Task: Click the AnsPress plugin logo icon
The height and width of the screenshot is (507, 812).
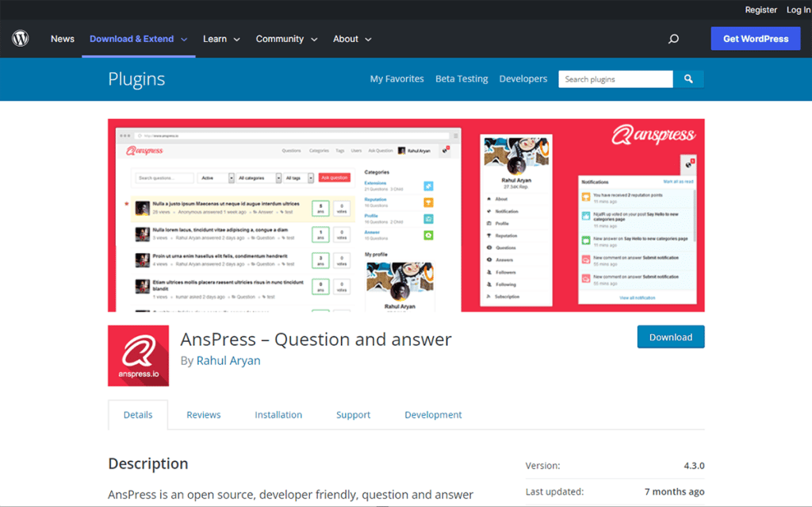Action: (x=138, y=355)
